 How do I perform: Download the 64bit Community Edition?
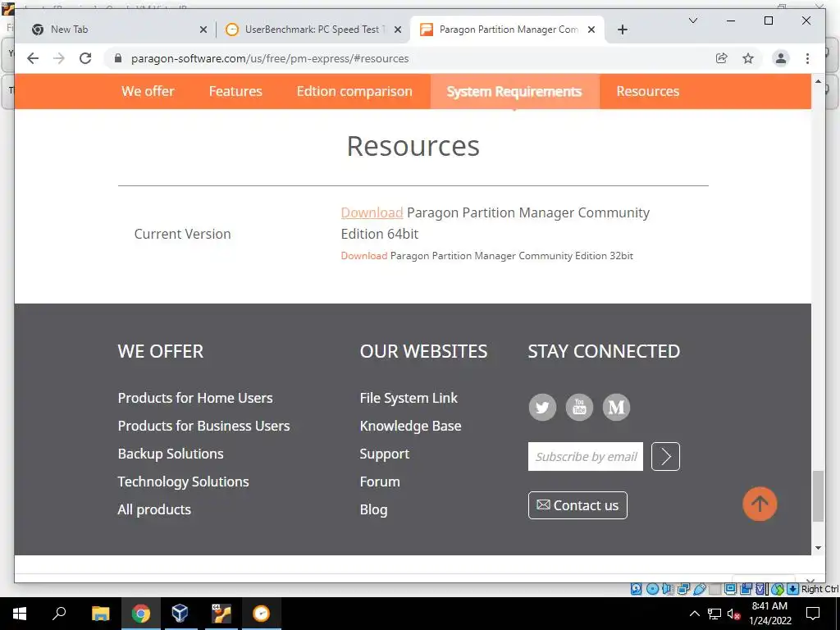[372, 212]
